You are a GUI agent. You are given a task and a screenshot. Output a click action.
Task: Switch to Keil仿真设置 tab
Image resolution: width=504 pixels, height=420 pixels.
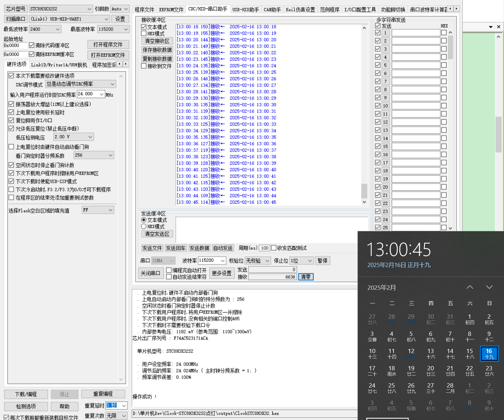pyautogui.click(x=301, y=9)
